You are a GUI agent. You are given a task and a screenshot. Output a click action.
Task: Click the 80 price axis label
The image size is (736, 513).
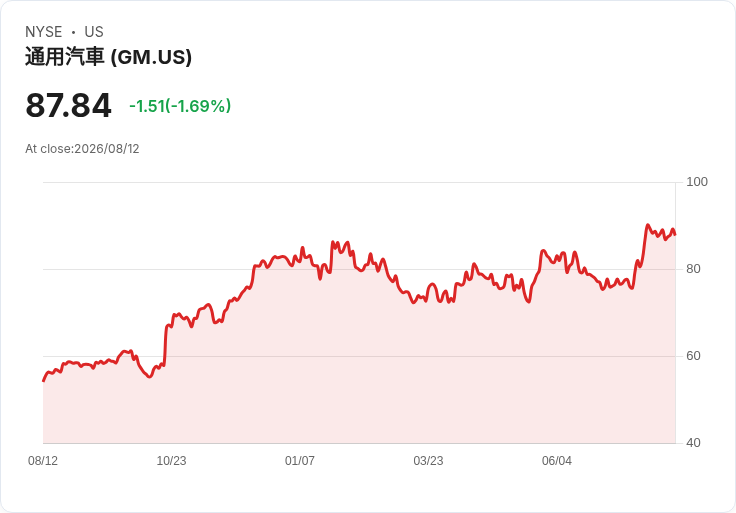pos(693,269)
